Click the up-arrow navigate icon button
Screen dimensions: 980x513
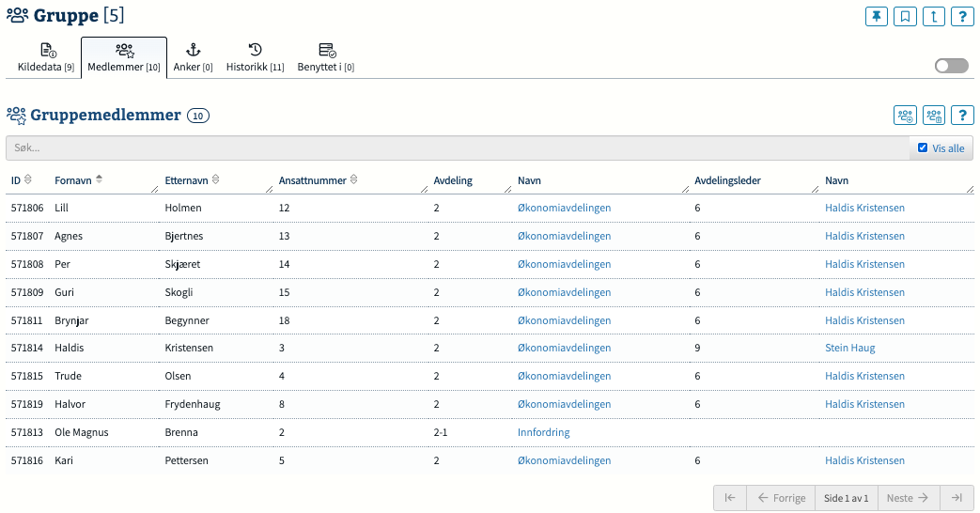coord(934,16)
